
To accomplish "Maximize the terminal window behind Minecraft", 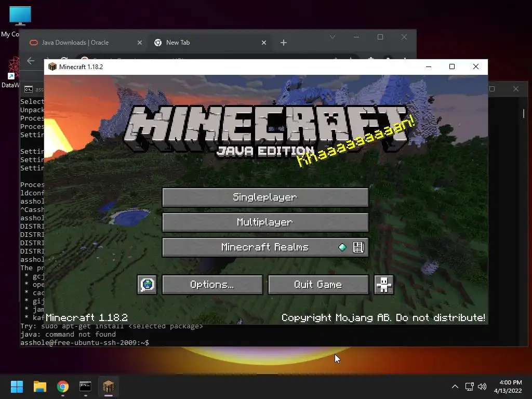I will (x=492, y=89).
